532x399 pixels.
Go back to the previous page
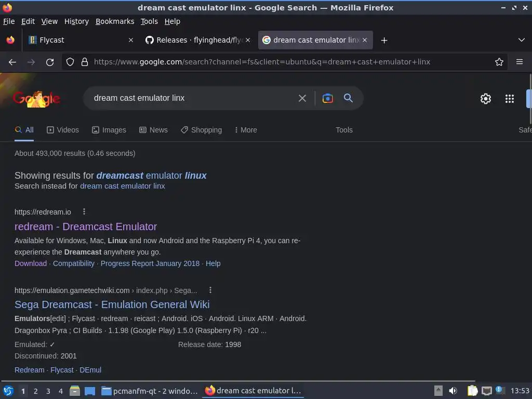tap(12, 62)
